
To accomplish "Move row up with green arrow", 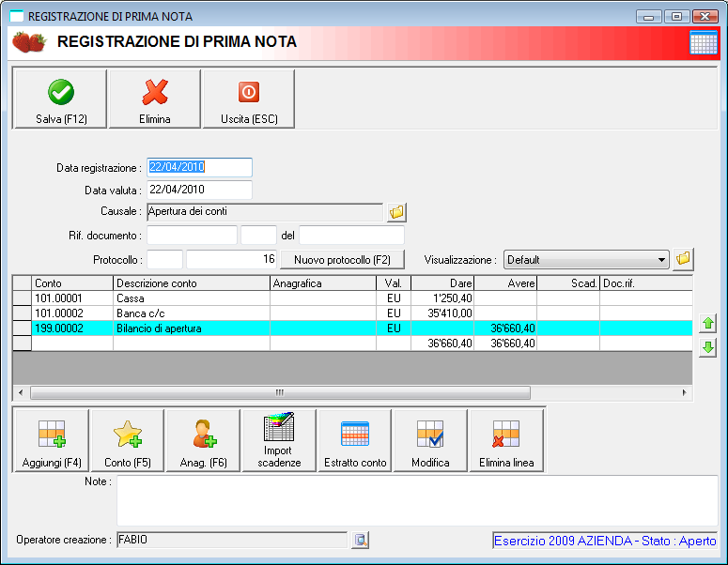I will pyautogui.click(x=707, y=323).
